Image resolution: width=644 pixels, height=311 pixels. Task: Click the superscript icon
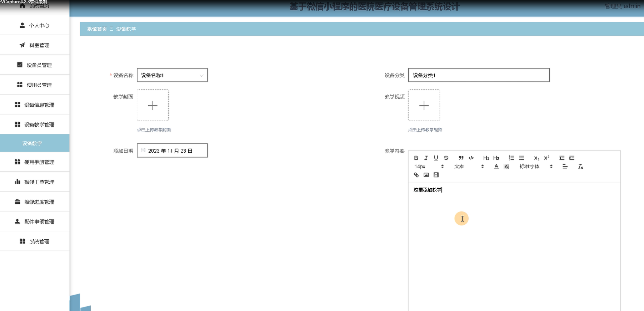pos(546,158)
